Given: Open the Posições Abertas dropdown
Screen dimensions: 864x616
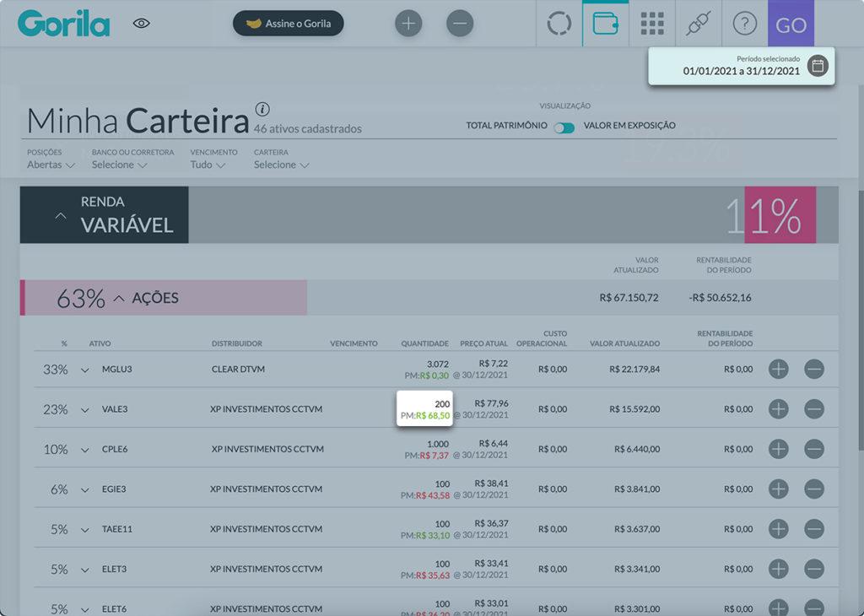Looking at the screenshot, I should 51,165.
